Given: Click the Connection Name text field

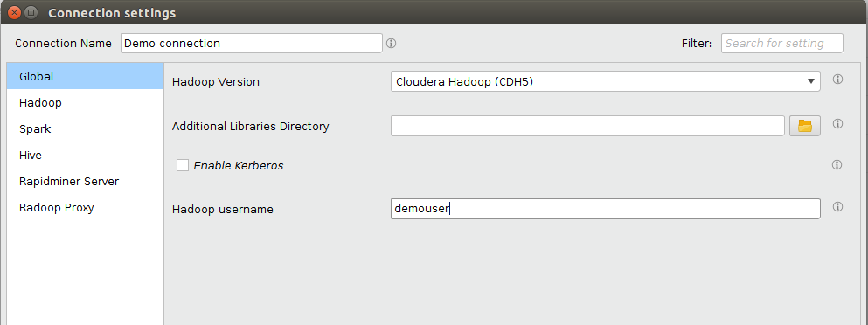Looking at the screenshot, I should pos(252,43).
